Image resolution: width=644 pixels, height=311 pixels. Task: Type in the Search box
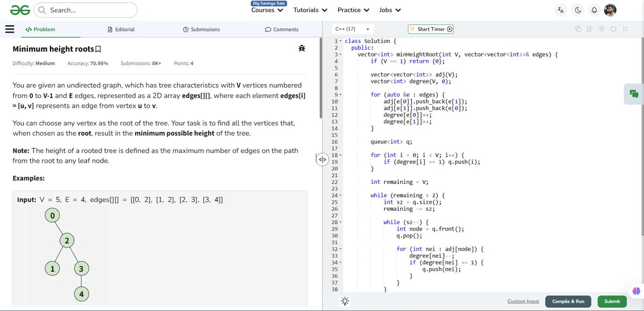(x=86, y=10)
